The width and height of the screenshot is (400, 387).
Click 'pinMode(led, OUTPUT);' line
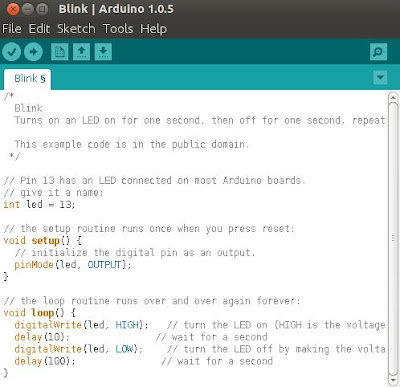click(73, 265)
